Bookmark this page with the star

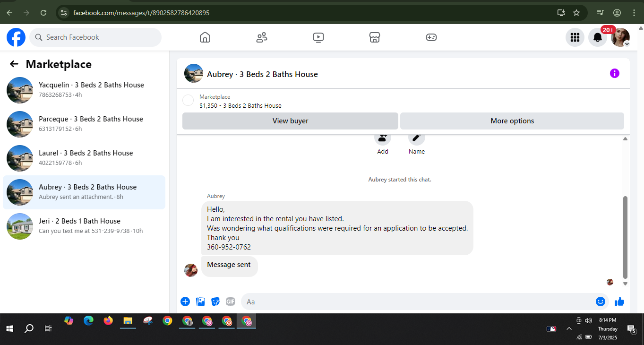point(576,13)
